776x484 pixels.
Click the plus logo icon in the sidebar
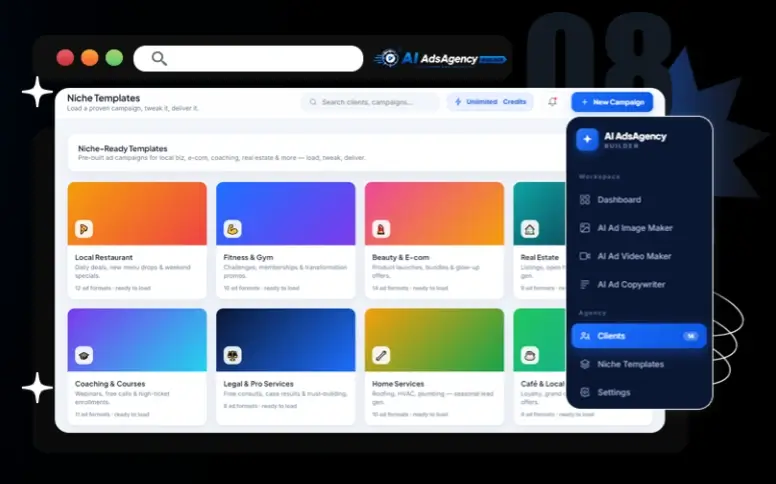(587, 140)
